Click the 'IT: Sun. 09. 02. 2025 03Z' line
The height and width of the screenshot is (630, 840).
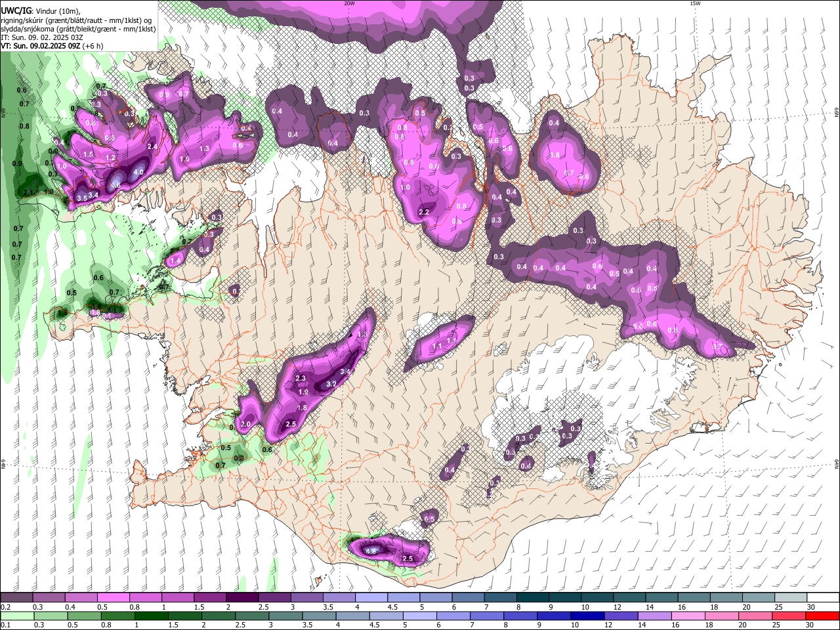click(x=42, y=37)
